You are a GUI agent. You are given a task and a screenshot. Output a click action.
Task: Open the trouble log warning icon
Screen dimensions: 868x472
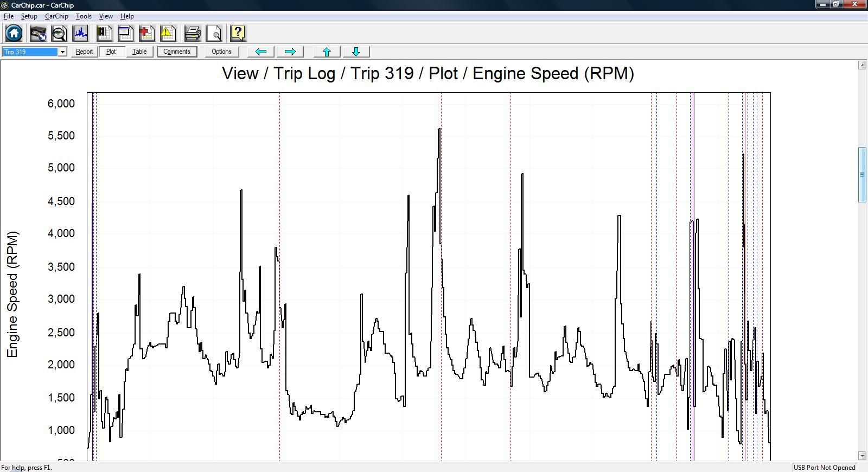(168, 34)
